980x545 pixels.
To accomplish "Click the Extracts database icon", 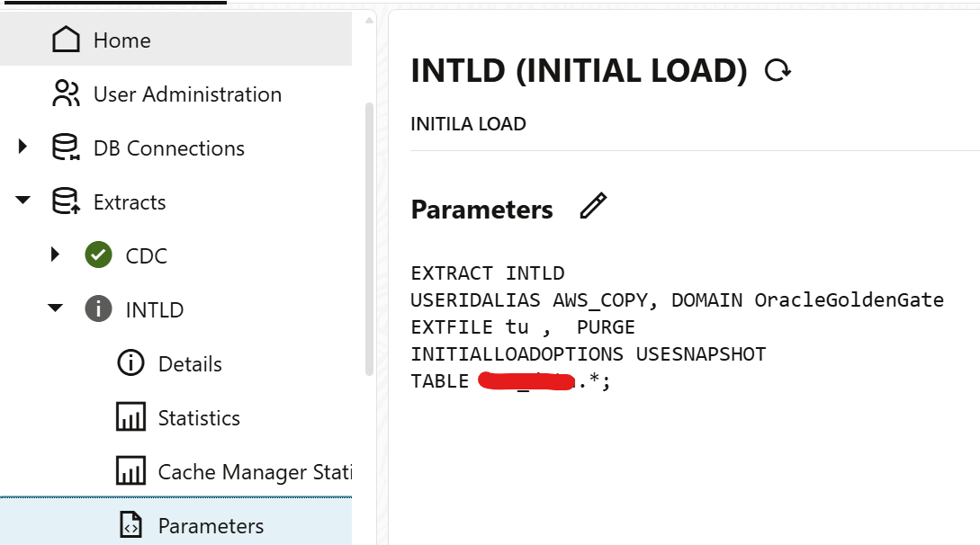I will click(x=66, y=201).
